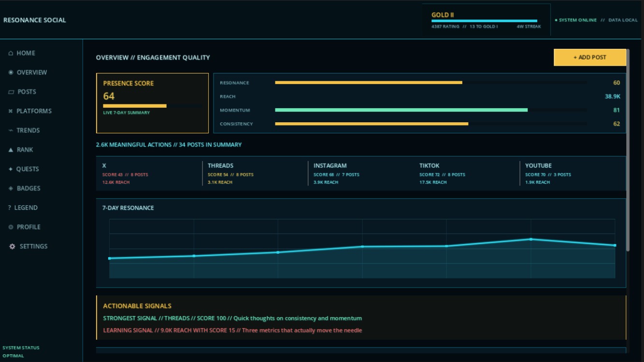
Task: Click the TikTok '17.5K REACH' value
Action: (x=433, y=182)
